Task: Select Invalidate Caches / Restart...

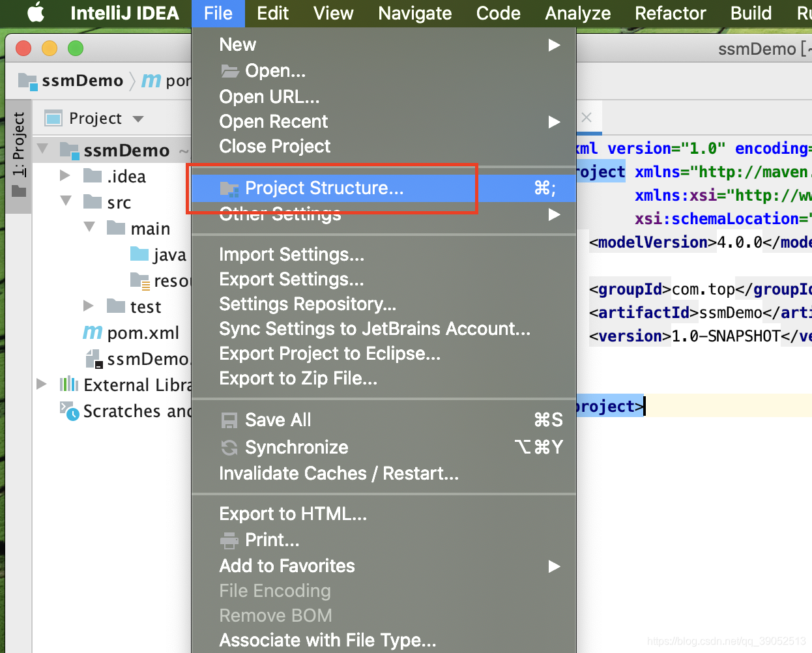Action: 384,473
